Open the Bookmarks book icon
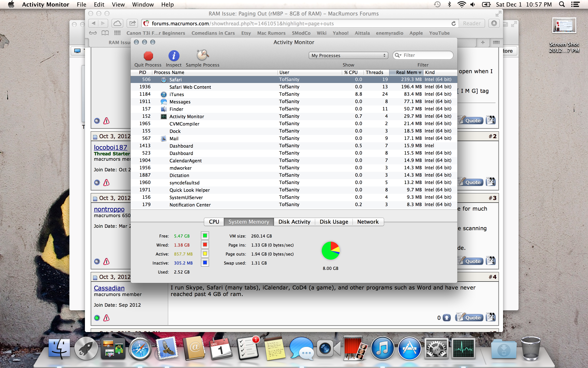Viewport: 588px width, 368px height. 105,33
